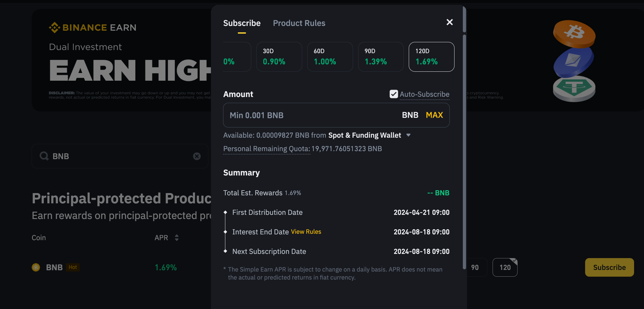The height and width of the screenshot is (309, 644).
Task: Select the Subscribe tab
Action: [242, 23]
